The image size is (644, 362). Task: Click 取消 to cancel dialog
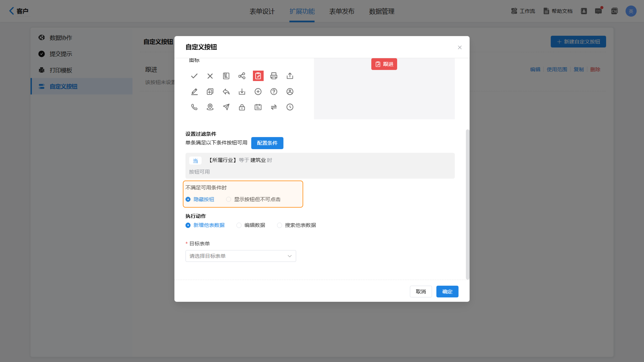coord(421,291)
